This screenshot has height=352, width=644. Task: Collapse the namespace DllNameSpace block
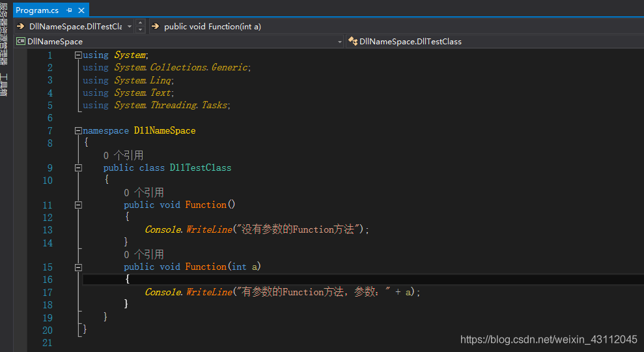78,131
